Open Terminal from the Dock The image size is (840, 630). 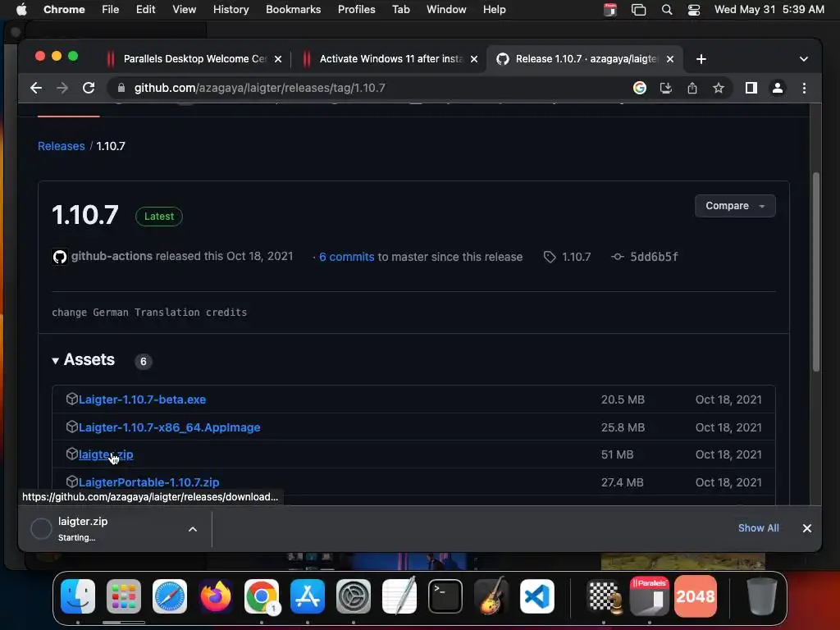[x=445, y=596]
